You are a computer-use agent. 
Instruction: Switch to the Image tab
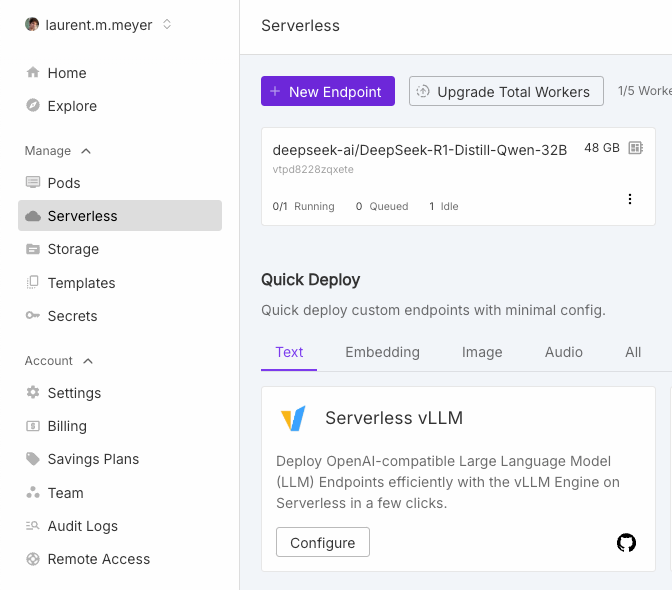482,352
